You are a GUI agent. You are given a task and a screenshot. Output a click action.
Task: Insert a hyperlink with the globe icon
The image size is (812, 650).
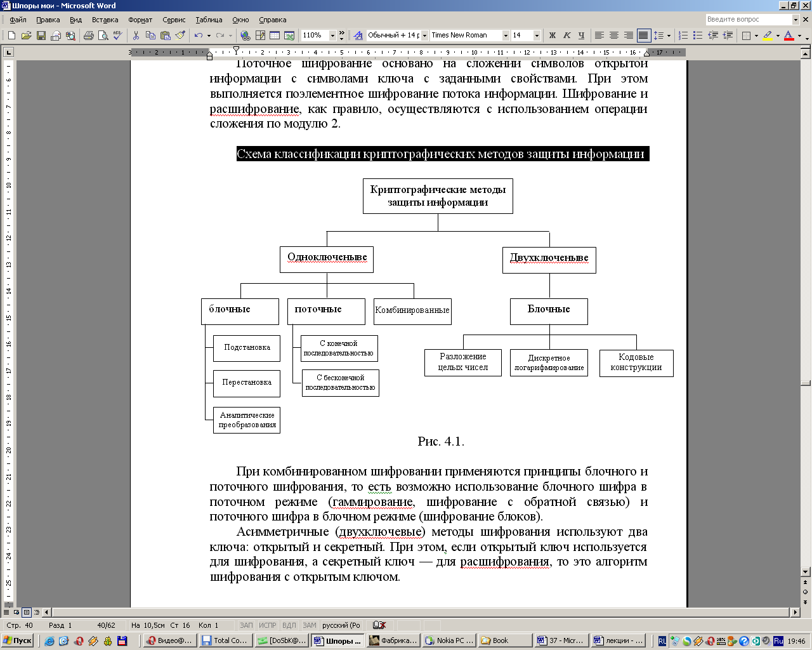[x=246, y=36]
